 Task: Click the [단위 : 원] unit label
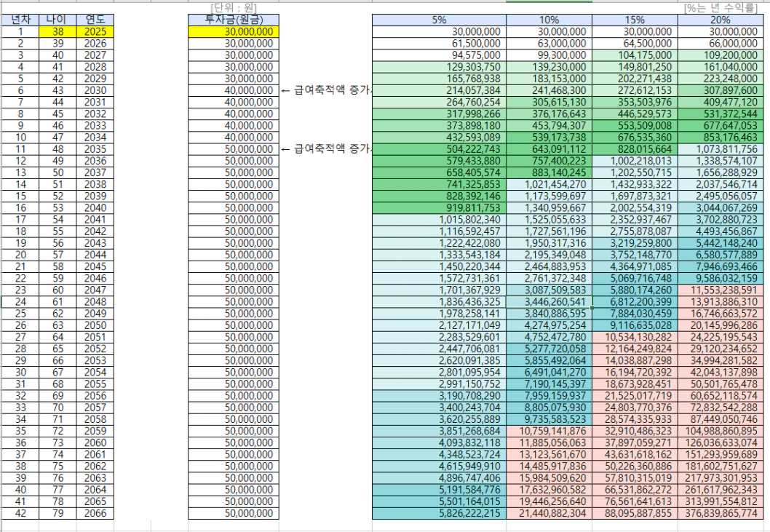tap(233, 7)
